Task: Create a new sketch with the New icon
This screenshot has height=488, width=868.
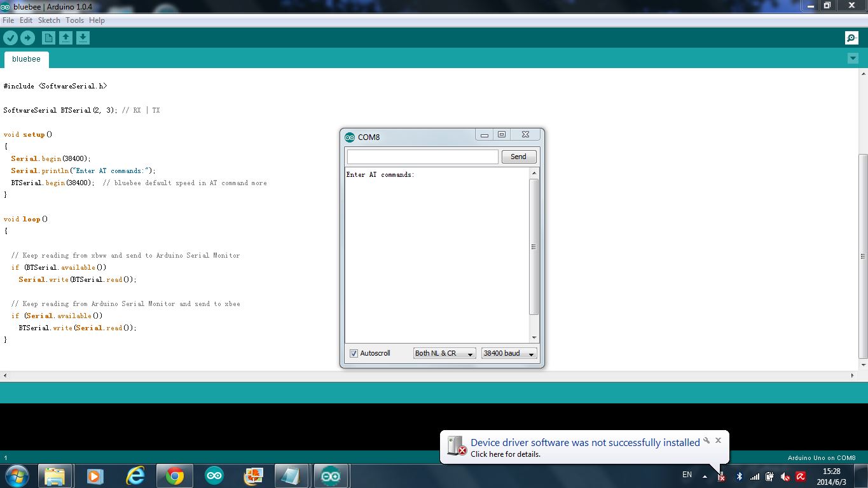Action: (48, 38)
